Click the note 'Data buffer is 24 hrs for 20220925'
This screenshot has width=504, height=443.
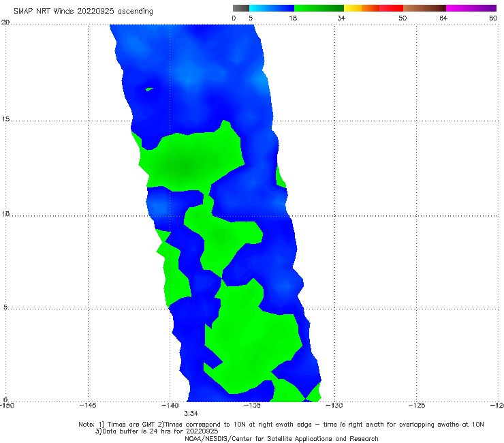(157, 431)
